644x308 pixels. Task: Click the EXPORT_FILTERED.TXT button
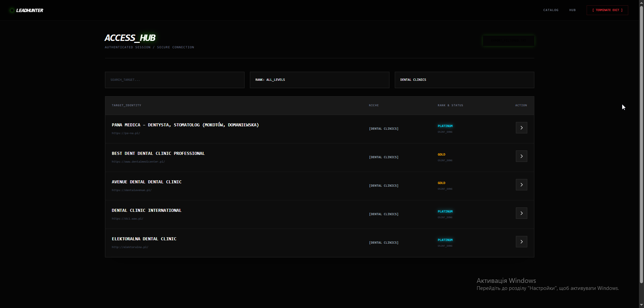[x=508, y=41]
